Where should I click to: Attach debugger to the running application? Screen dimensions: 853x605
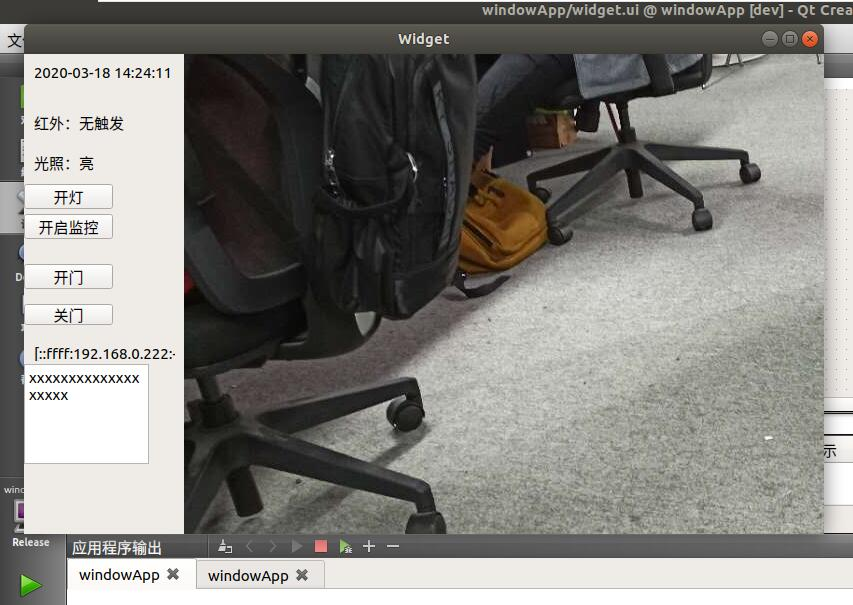click(345, 546)
